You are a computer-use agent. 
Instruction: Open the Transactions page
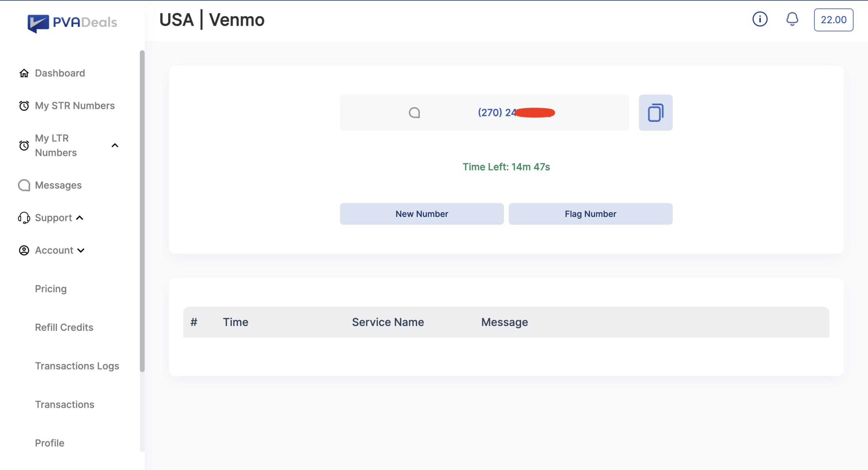(x=65, y=405)
